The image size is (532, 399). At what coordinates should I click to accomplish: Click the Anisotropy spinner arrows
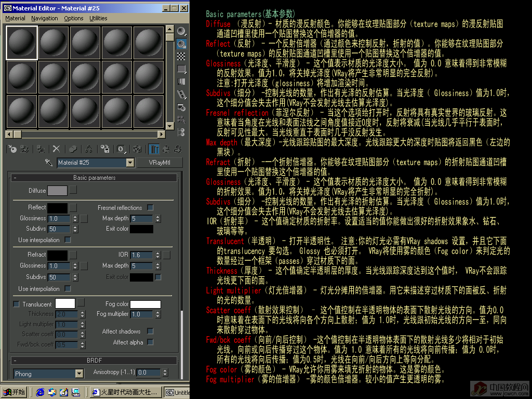click(165, 373)
